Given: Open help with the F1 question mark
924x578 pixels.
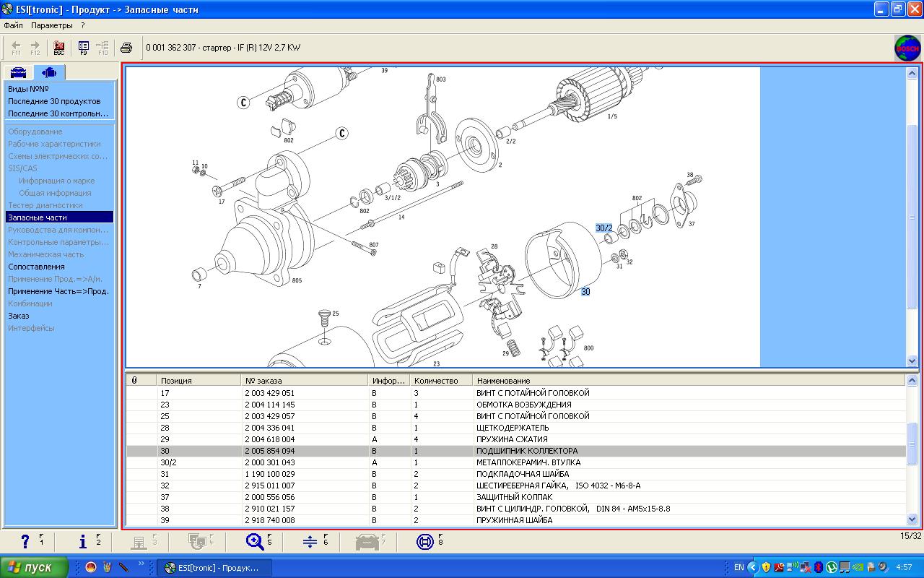Looking at the screenshot, I should [25, 541].
